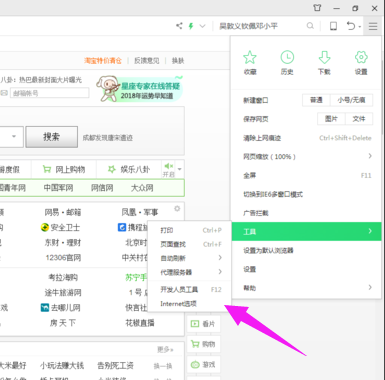
Task: Select 广告拦截 menu entry
Action: pyautogui.click(x=306, y=213)
